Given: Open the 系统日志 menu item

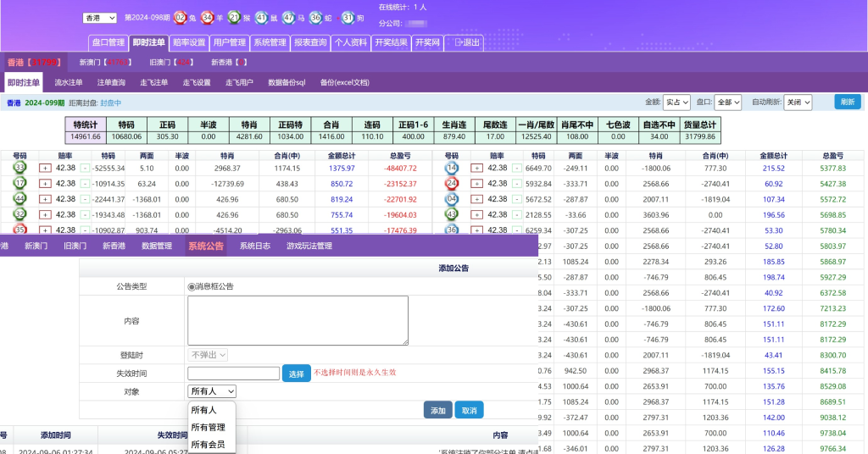Looking at the screenshot, I should [x=254, y=246].
